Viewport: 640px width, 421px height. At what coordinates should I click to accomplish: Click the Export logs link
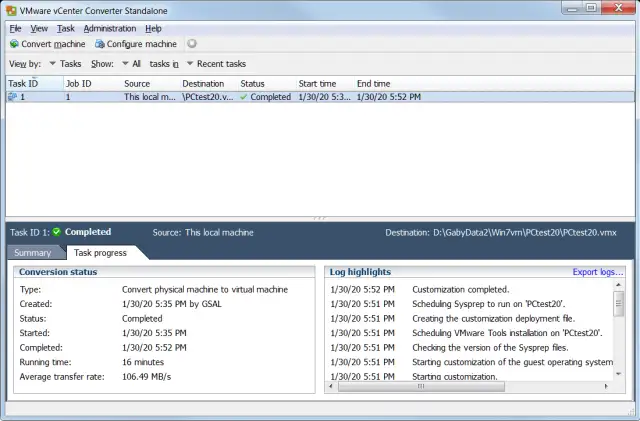(x=598, y=272)
